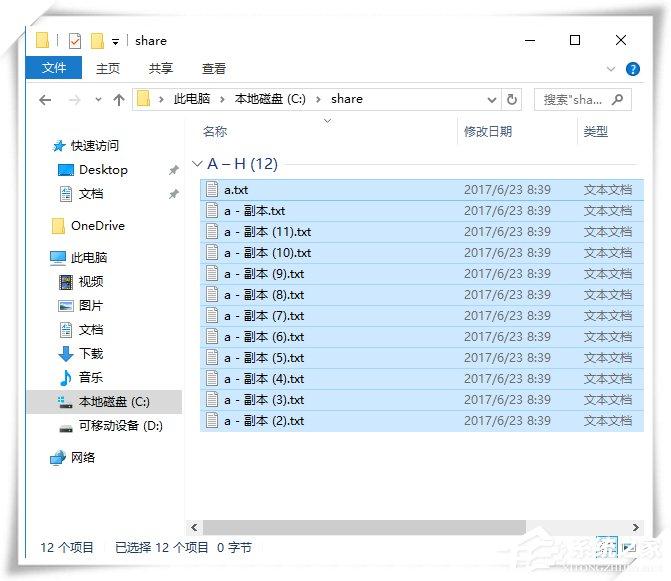
Task: Select 本地磁盘 (C:) in the navigation pane
Action: (x=105, y=402)
